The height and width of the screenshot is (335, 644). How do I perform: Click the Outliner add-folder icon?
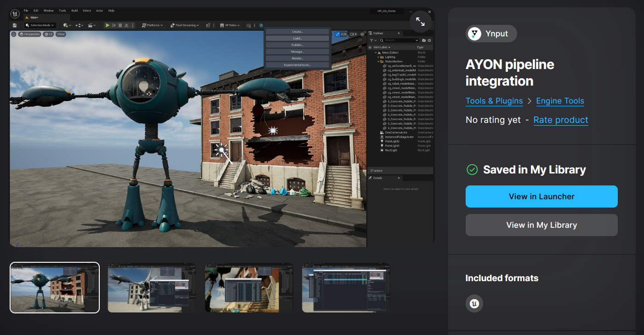tap(424, 40)
